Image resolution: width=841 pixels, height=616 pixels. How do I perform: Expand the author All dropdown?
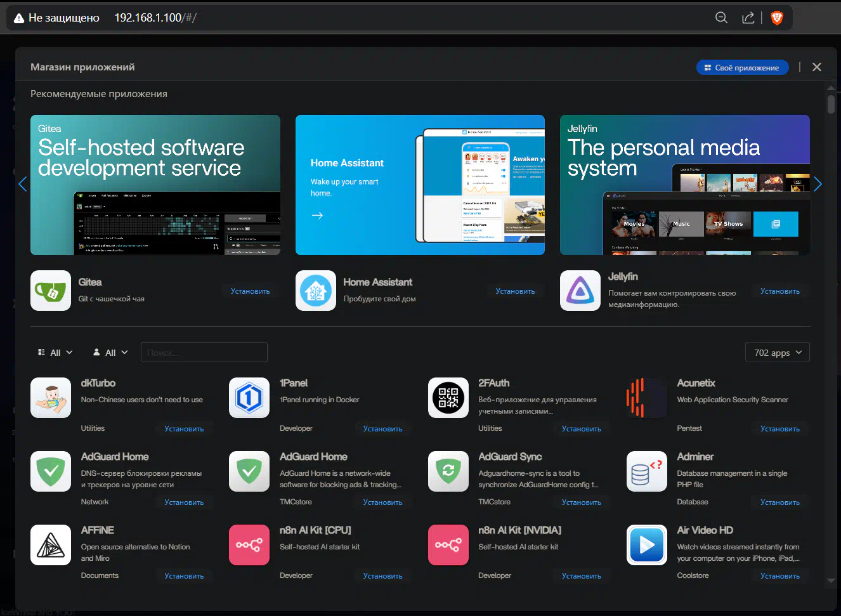click(110, 353)
